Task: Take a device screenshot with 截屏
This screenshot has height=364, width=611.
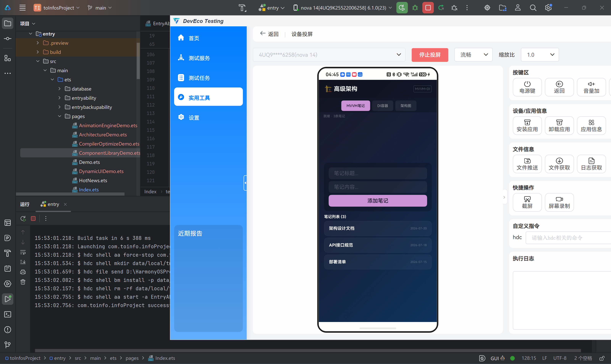Action: (527, 202)
